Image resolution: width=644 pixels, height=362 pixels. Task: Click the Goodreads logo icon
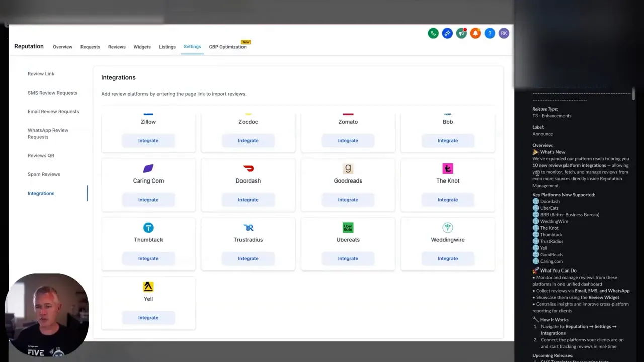point(348,168)
